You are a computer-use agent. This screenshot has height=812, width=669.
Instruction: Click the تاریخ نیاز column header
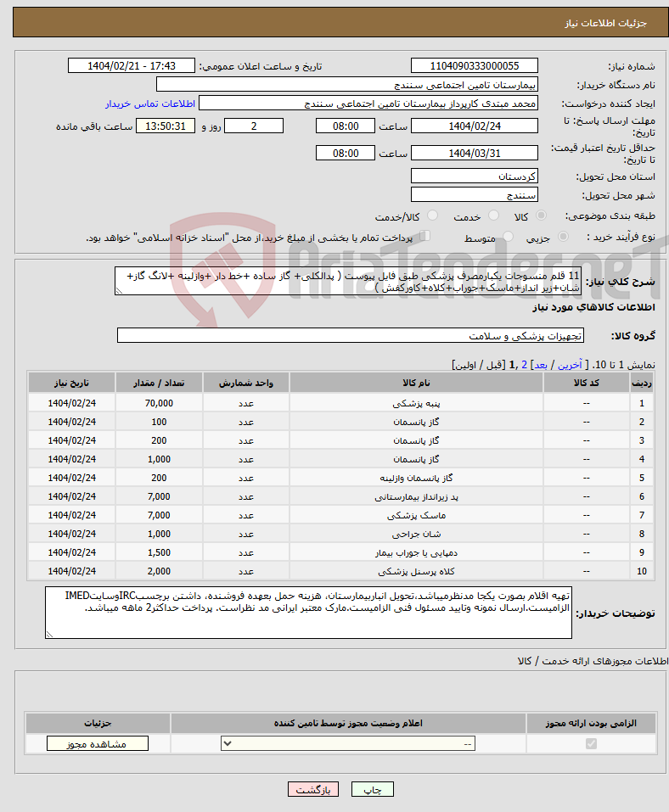pyautogui.click(x=71, y=383)
